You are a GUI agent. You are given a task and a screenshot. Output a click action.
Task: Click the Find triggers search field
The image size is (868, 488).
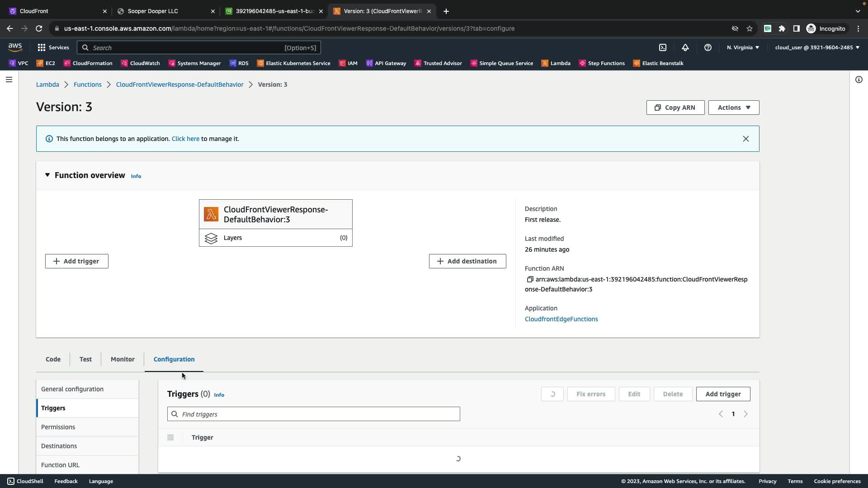[x=314, y=414]
